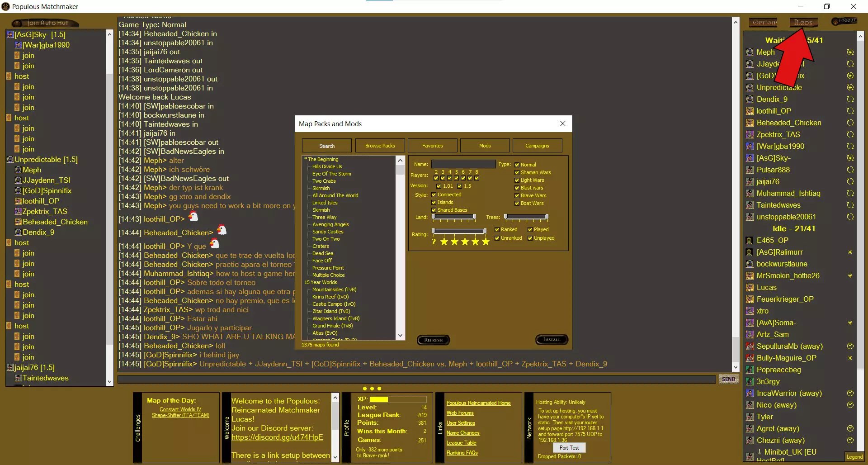The width and height of the screenshot is (868, 465).
Task: Click the star status icon next to [AsG]Ralimurr
Action: click(850, 252)
